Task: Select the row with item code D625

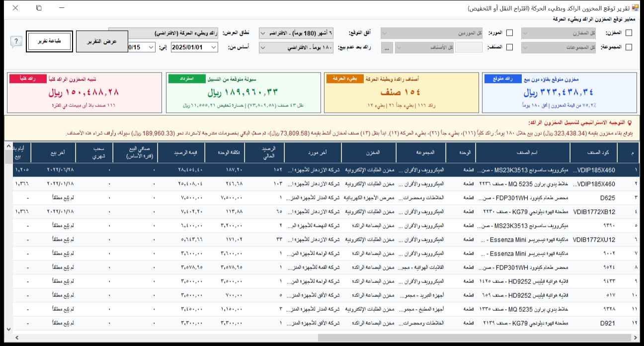Action: tap(326, 198)
